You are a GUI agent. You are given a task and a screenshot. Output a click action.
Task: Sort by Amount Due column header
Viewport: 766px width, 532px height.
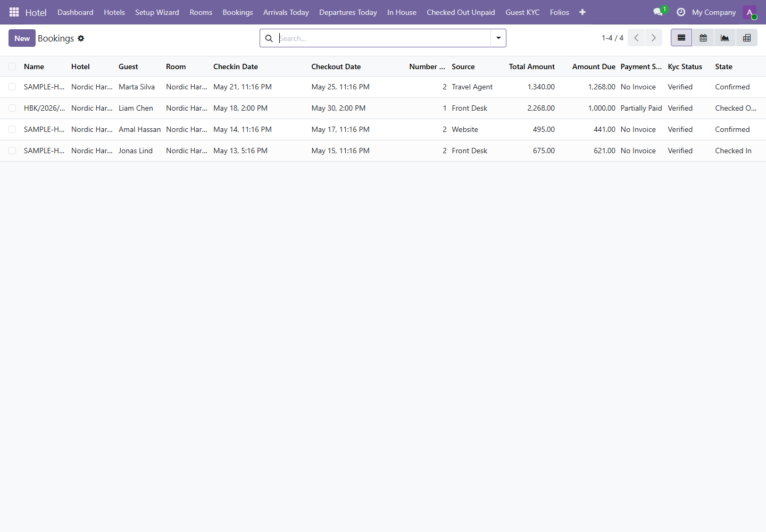click(594, 66)
